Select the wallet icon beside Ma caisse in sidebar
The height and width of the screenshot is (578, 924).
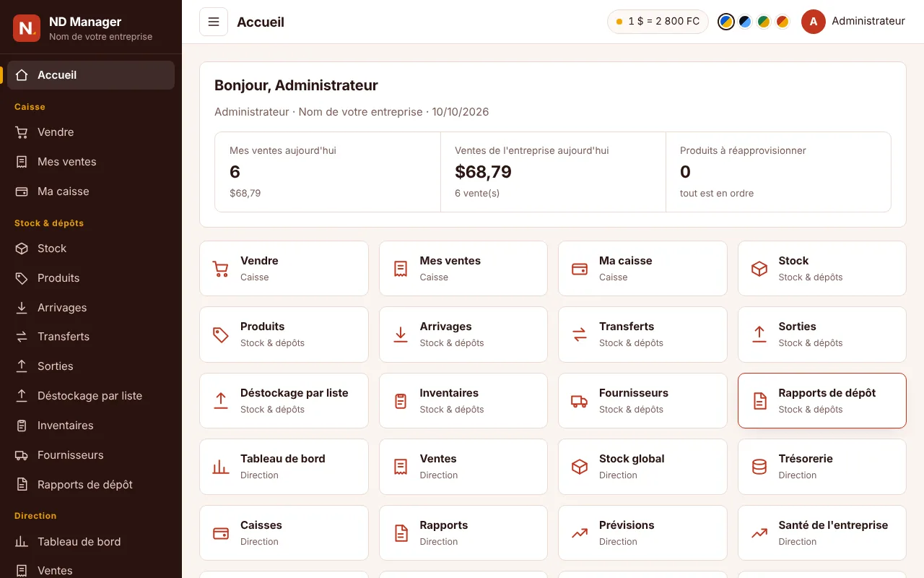coord(22,191)
